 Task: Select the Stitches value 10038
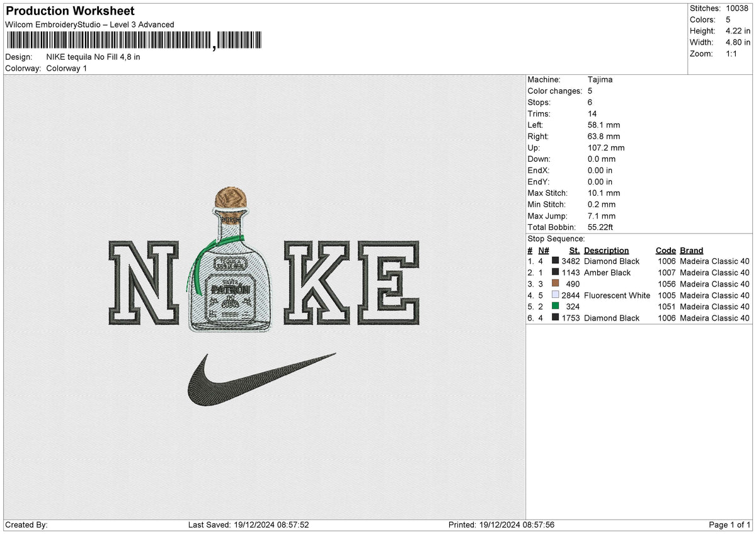click(x=738, y=8)
